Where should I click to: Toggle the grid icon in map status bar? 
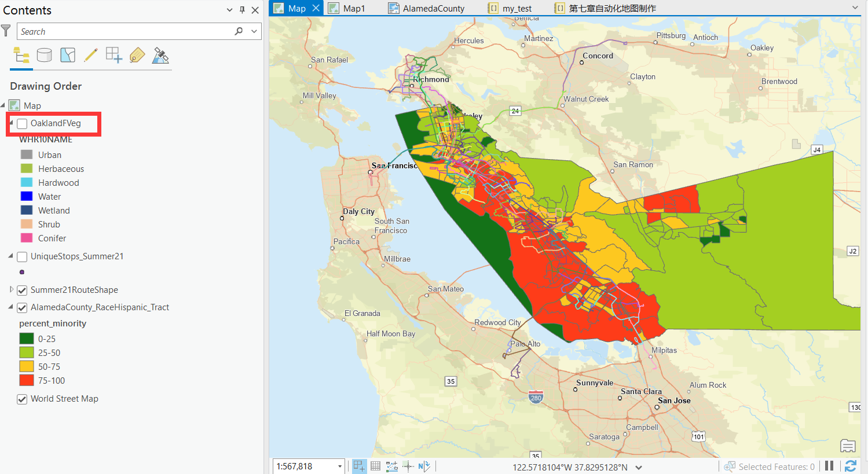pos(375,466)
